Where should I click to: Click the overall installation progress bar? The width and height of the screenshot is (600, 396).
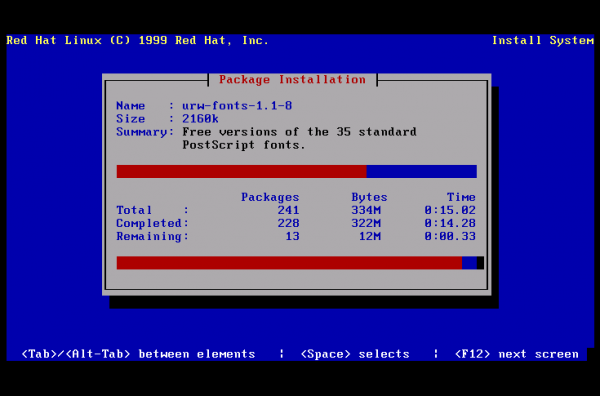297,263
